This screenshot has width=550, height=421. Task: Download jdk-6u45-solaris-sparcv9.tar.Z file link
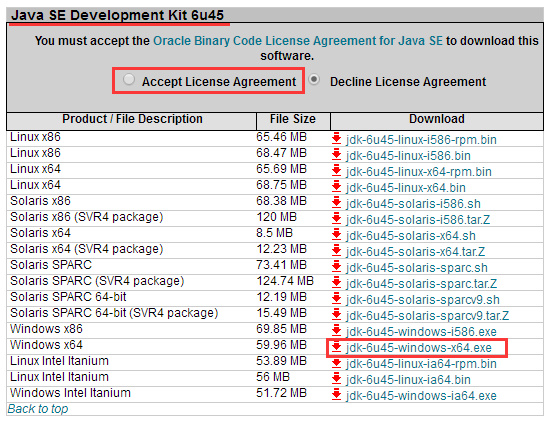[x=428, y=316]
